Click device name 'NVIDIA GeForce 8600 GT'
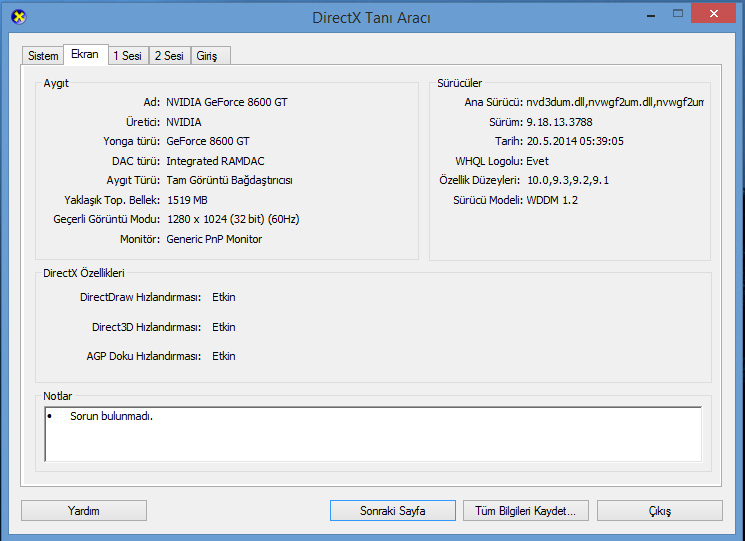The height and width of the screenshot is (541, 745). (x=227, y=102)
